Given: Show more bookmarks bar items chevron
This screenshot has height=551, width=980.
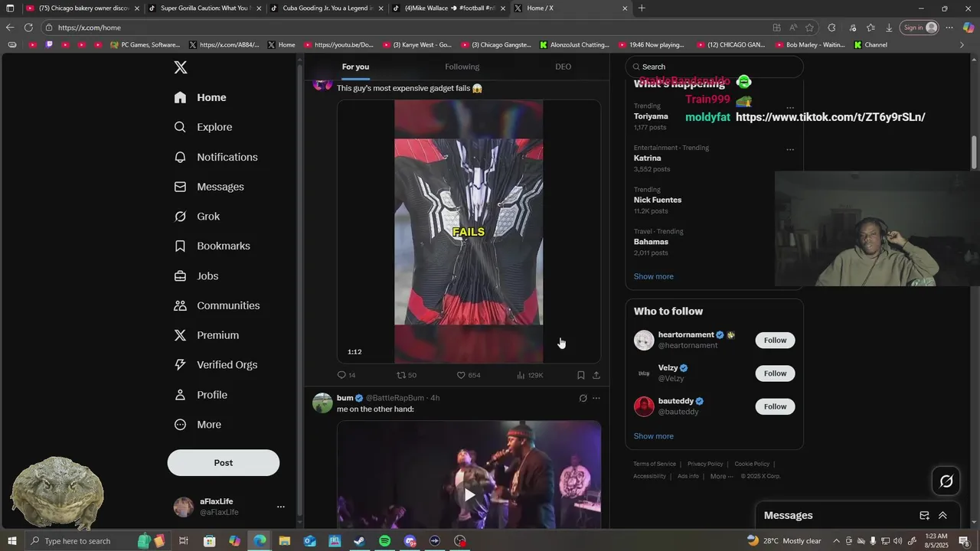Looking at the screenshot, I should pos(962,45).
